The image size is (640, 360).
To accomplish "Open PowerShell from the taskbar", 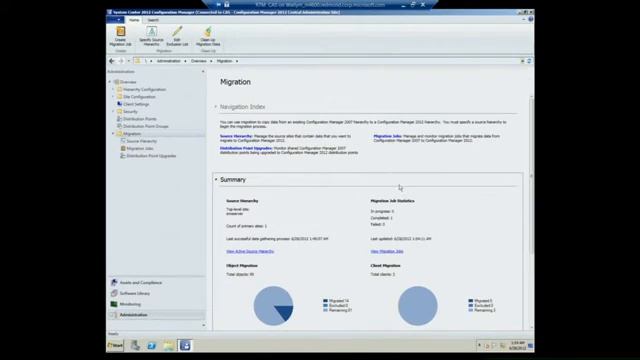I will pos(152,345).
